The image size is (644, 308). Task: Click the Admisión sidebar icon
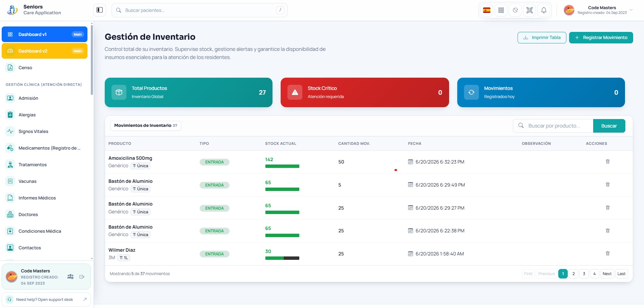[x=10, y=98]
